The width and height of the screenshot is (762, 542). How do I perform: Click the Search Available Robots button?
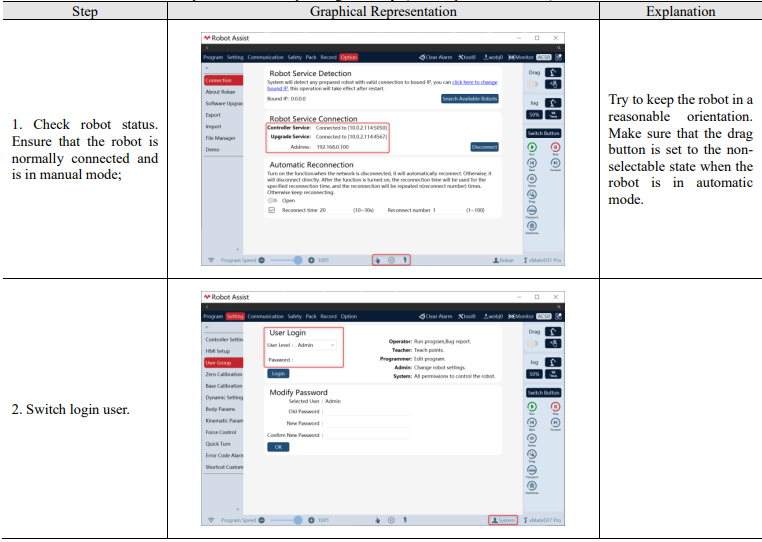[x=469, y=99]
